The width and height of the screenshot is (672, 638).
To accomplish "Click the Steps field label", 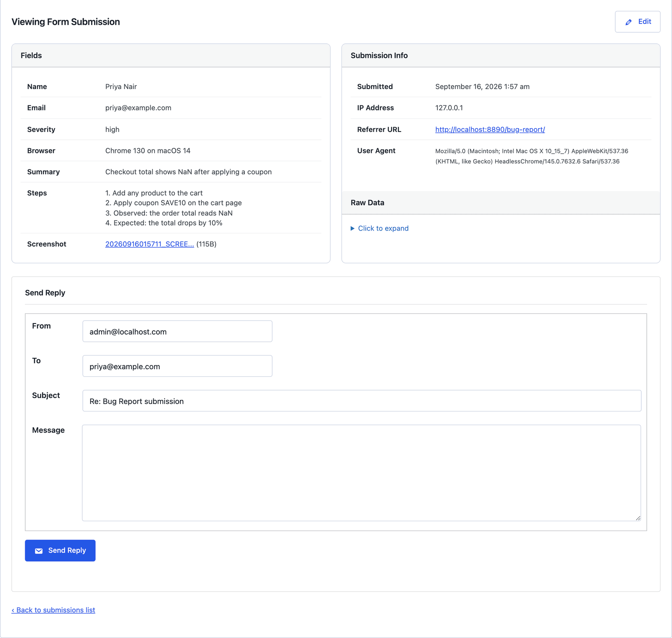I will point(37,193).
